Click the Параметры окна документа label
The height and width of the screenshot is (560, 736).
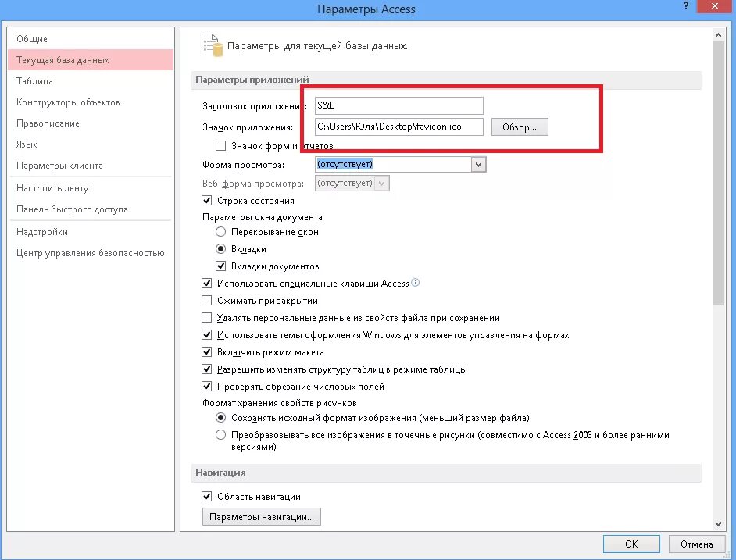point(263,217)
